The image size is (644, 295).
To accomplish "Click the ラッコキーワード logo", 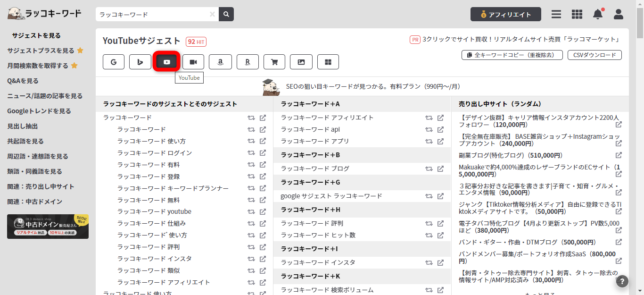I will pos(44,14).
